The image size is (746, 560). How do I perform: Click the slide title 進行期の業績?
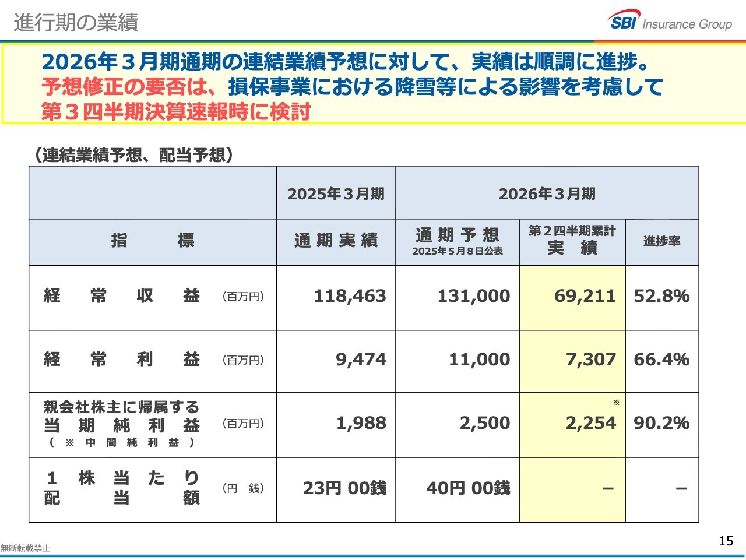(76, 23)
